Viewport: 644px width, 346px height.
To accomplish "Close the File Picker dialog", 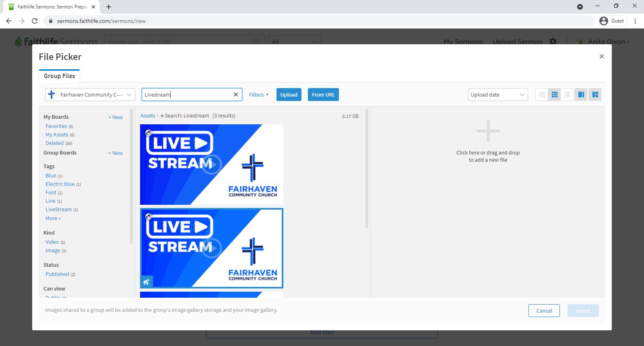I will coord(602,56).
